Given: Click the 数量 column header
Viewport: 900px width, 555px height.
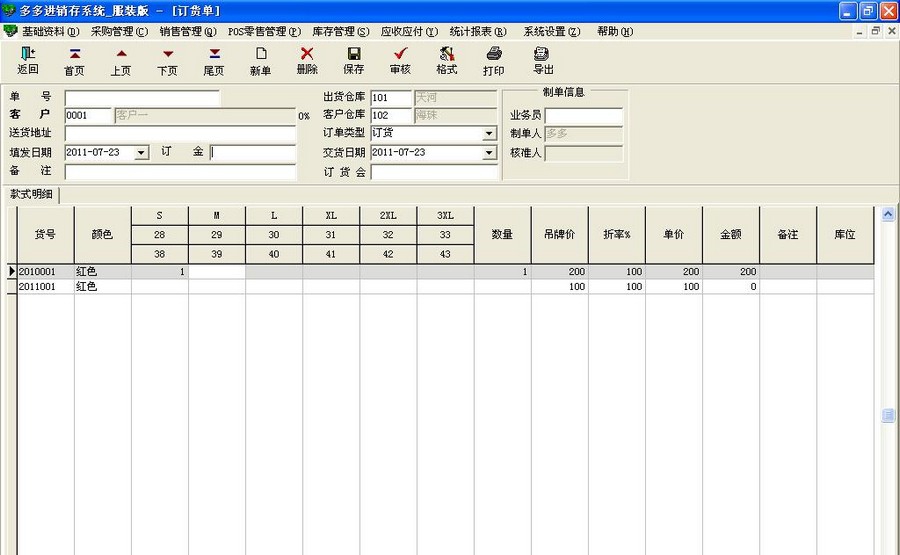Looking at the screenshot, I should tap(502, 235).
